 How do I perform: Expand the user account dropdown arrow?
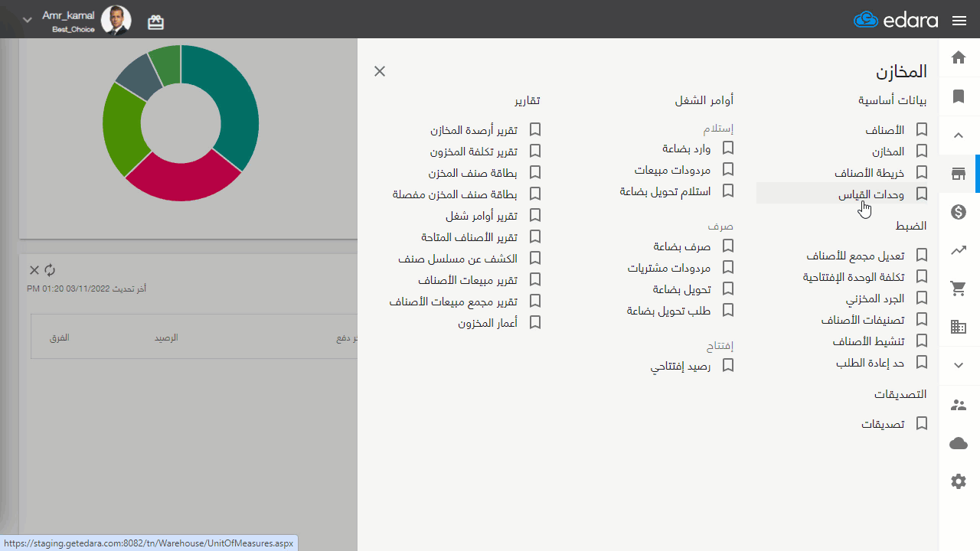coord(27,20)
